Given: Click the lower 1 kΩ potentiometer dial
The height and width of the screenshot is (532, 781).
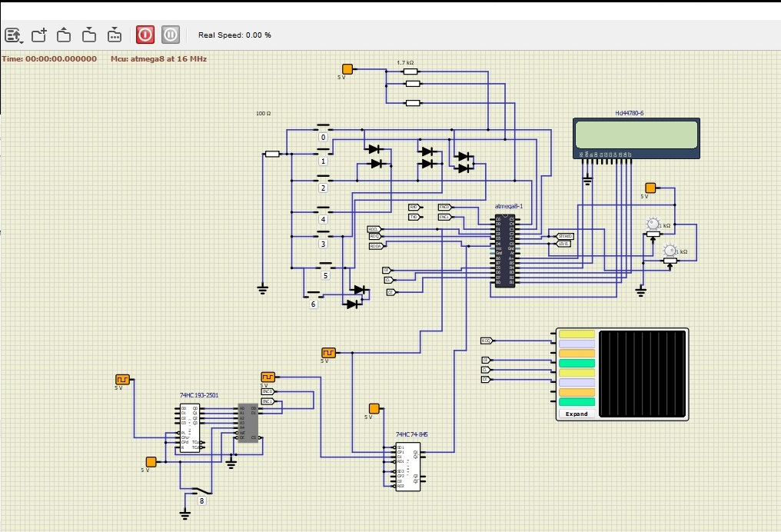Looking at the screenshot, I should [670, 250].
